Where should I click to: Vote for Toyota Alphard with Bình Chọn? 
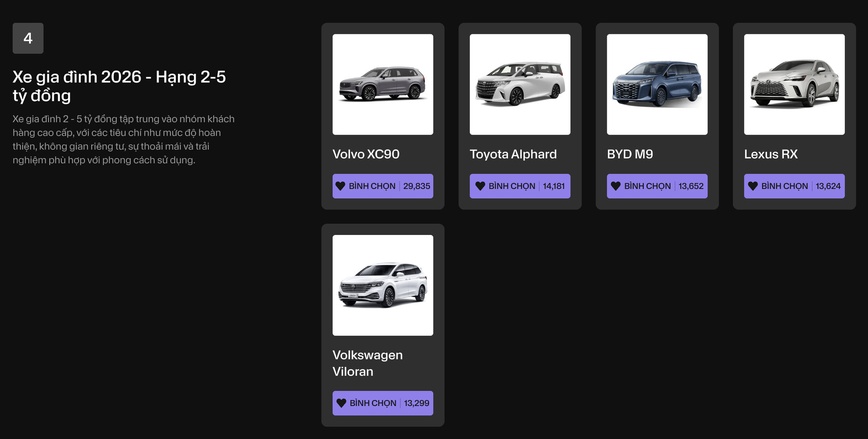(x=520, y=186)
